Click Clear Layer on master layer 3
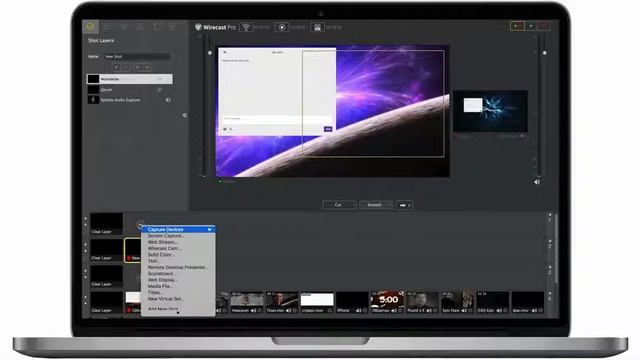 tap(106, 276)
